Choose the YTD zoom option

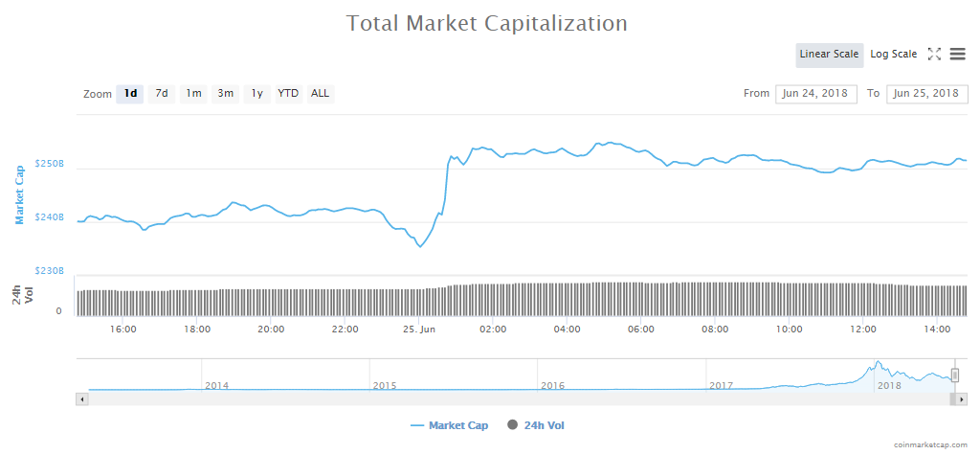point(288,94)
